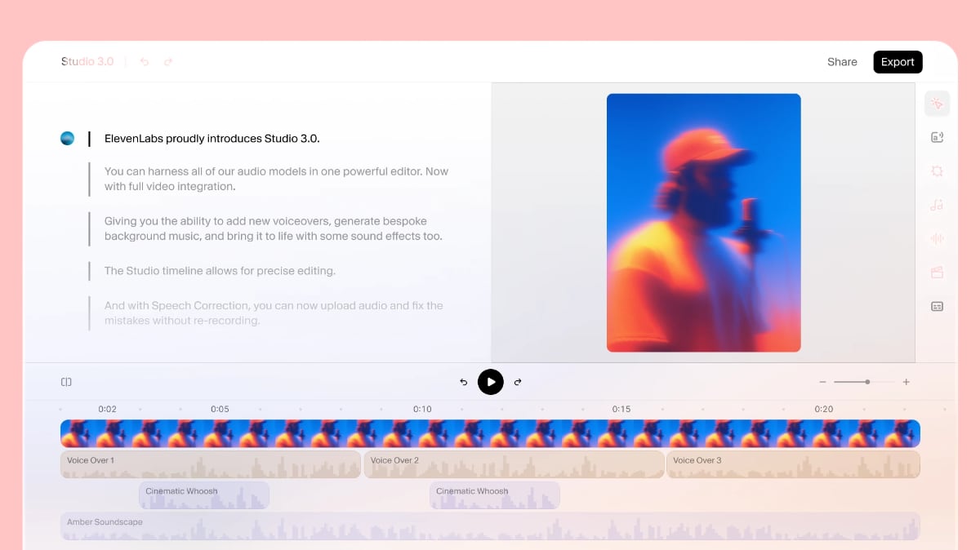Click paragraph starting "And with Speech Correction"
This screenshot has height=550, width=980.
274,313
